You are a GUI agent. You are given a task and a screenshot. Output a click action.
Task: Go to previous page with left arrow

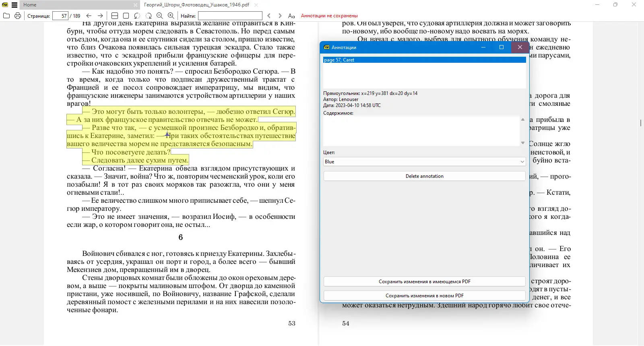click(x=89, y=16)
